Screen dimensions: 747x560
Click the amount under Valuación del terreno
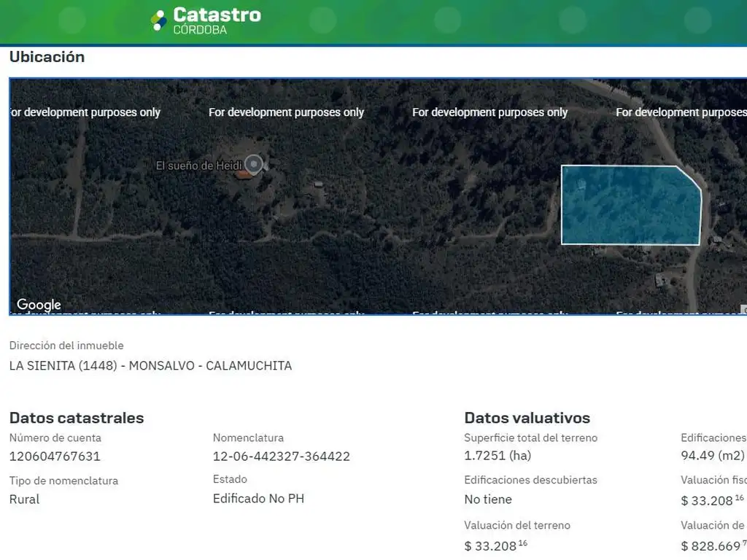click(496, 545)
